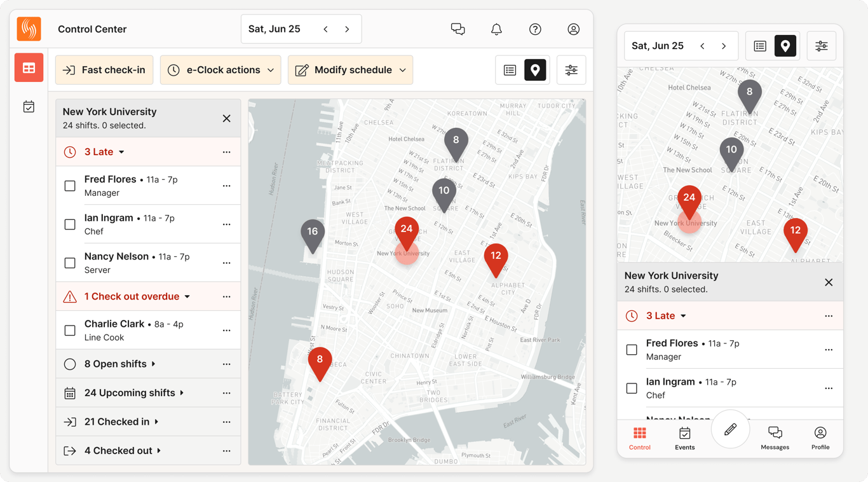Open the Modify schedule dropdown

pyautogui.click(x=350, y=70)
